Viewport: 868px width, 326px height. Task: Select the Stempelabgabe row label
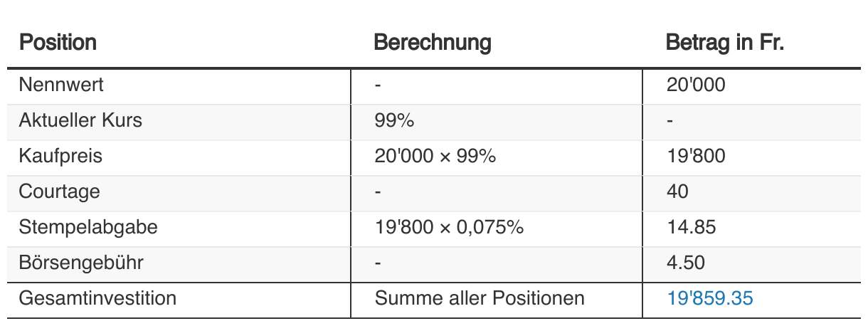tap(88, 227)
